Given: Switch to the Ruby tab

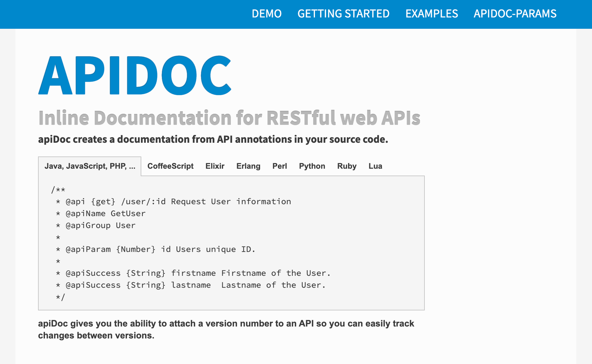Looking at the screenshot, I should pos(347,166).
